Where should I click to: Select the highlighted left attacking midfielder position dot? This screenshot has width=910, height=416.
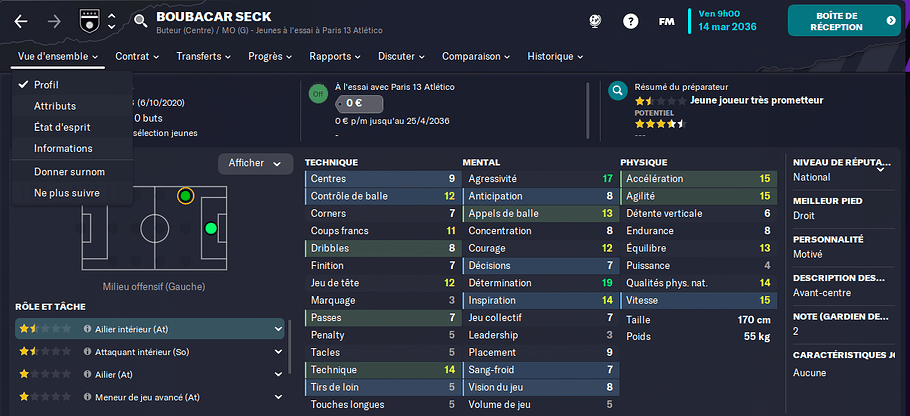coord(185,196)
